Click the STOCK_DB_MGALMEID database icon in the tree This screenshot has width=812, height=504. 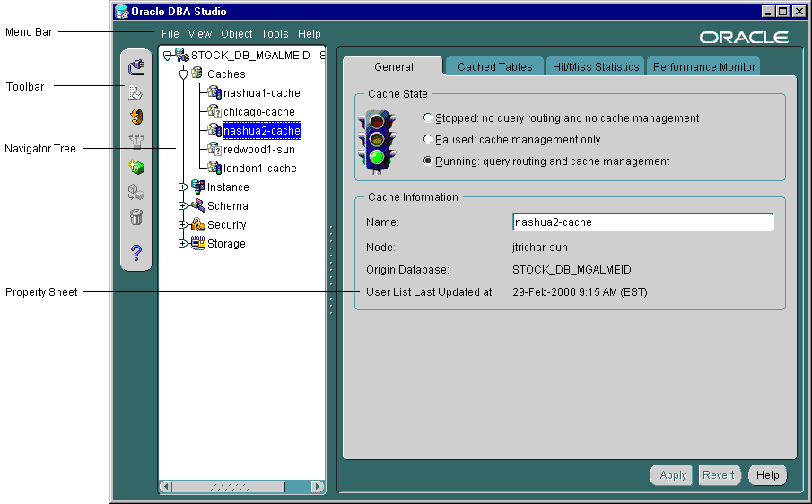tap(182, 55)
